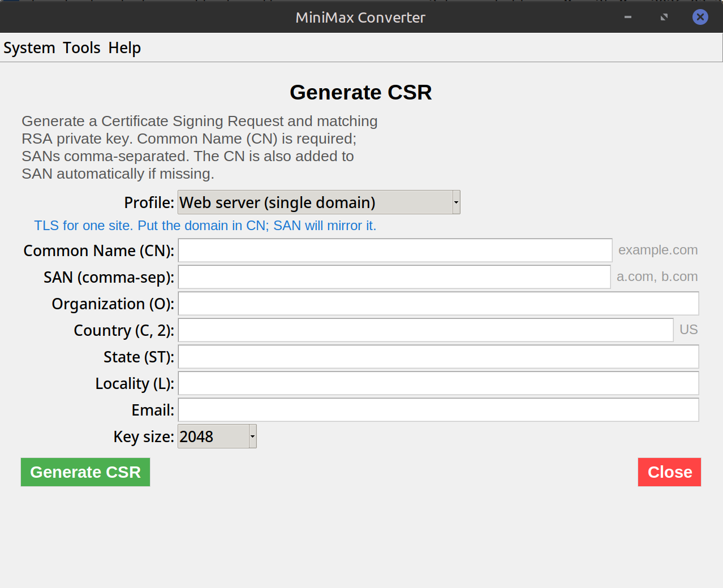Image resolution: width=723 pixels, height=588 pixels.
Task: Open the Key size dropdown
Action: pos(217,436)
